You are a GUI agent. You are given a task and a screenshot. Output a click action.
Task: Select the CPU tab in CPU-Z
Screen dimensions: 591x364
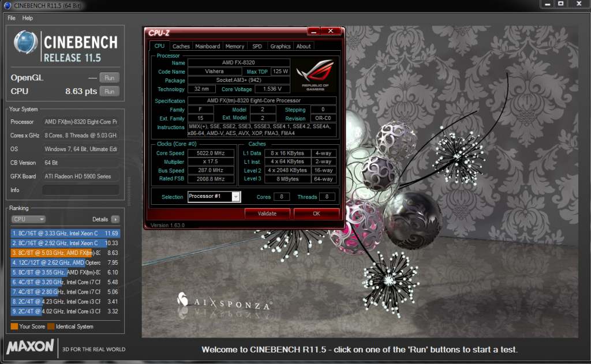tap(159, 46)
